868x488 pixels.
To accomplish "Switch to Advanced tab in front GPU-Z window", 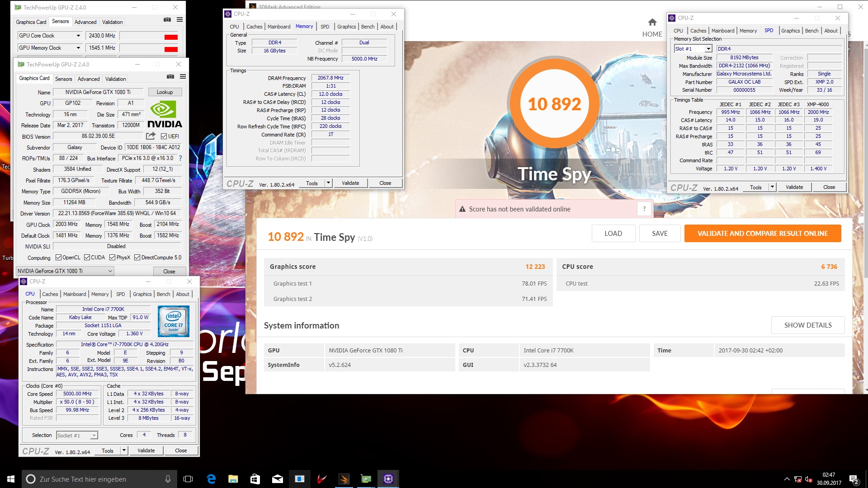I will coord(89,79).
